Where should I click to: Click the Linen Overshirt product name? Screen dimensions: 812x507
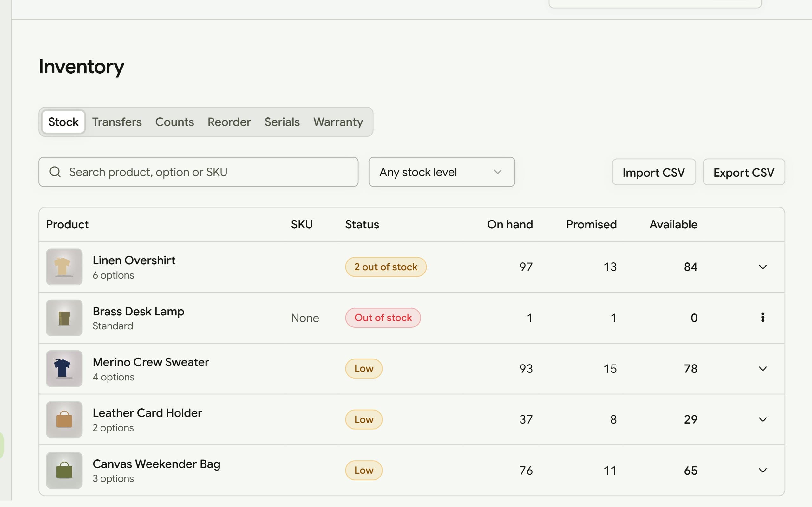pos(134,260)
